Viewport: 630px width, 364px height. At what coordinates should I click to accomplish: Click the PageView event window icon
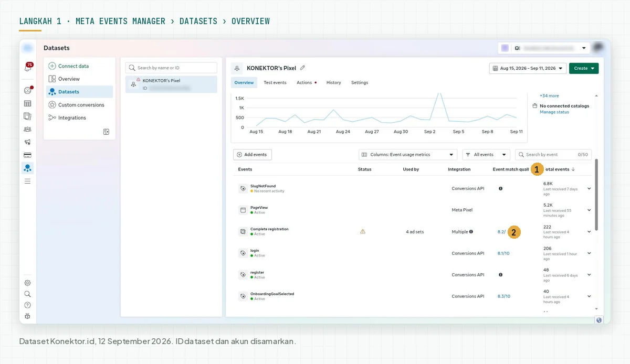243,210
